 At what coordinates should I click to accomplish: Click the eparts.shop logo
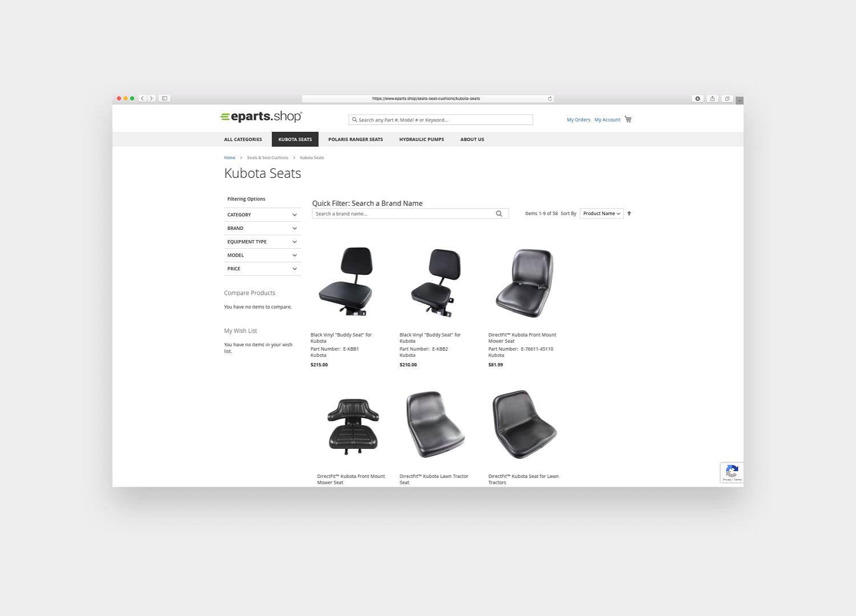tap(261, 116)
